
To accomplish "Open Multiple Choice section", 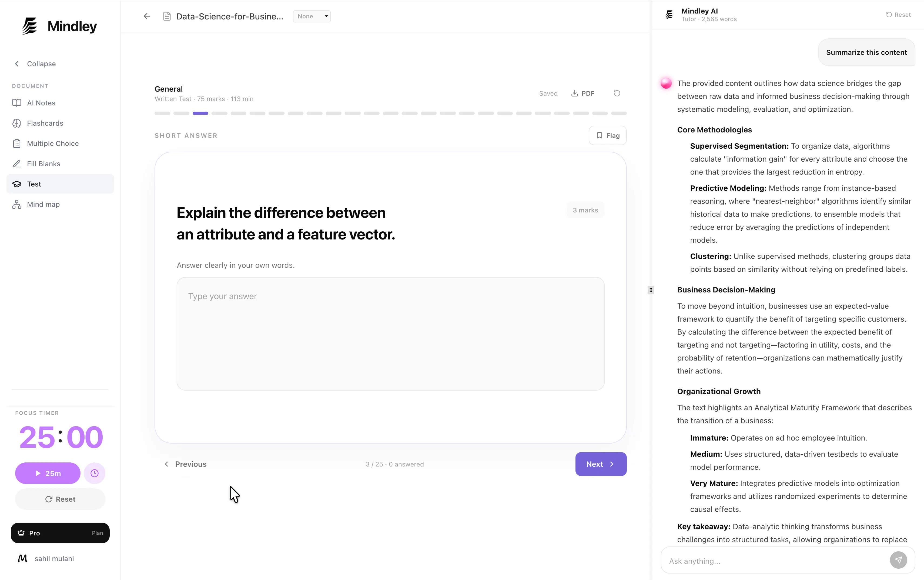I will [x=60, y=144].
